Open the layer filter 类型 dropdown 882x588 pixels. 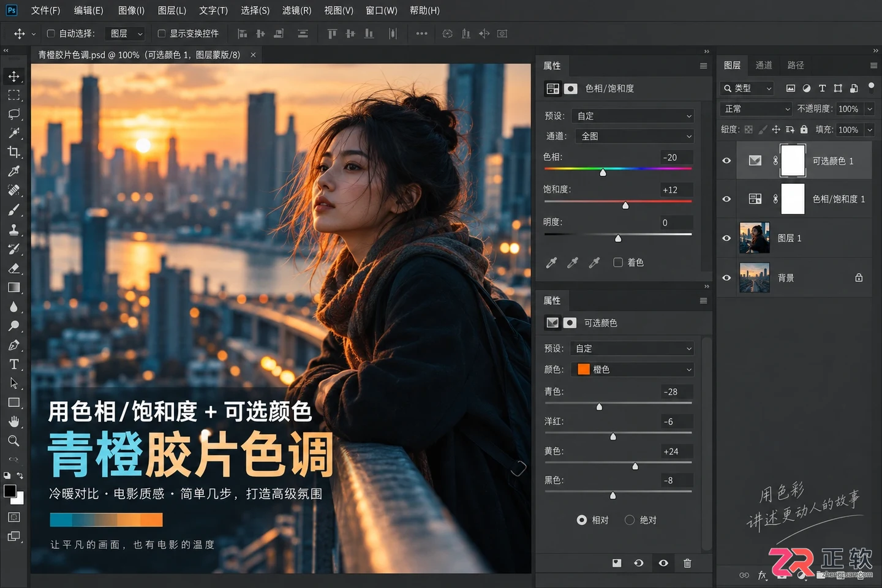[x=747, y=88]
